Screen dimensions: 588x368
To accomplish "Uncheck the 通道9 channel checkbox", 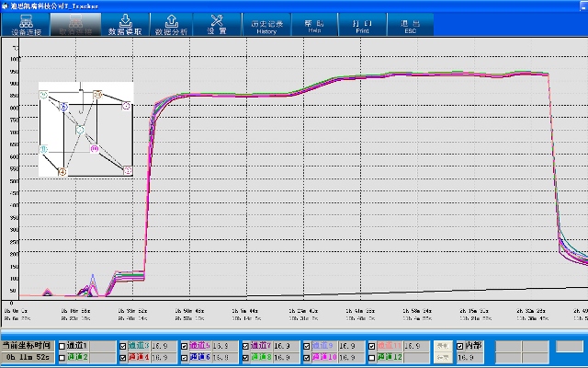I will coord(310,346).
